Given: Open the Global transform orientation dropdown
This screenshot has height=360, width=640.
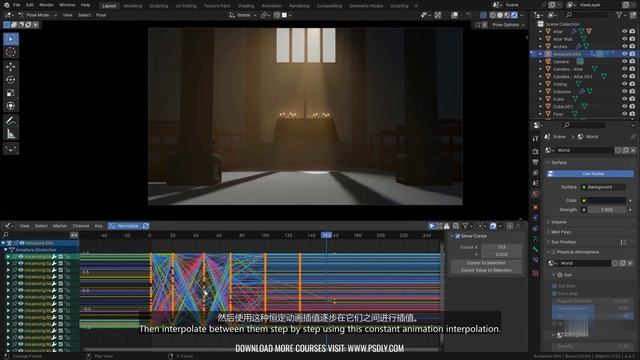Looking at the screenshot, I should [243, 15].
